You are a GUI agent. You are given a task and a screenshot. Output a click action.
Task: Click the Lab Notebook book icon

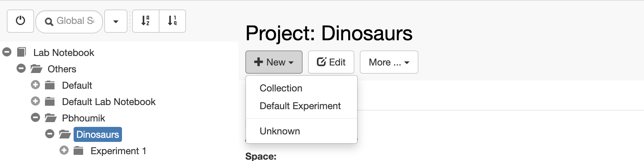21,52
